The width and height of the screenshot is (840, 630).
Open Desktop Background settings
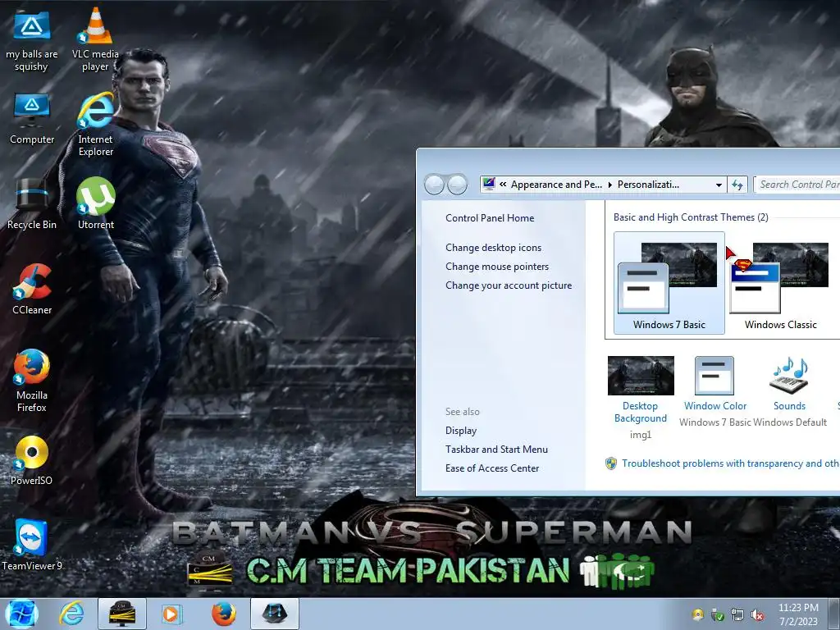[641, 398]
